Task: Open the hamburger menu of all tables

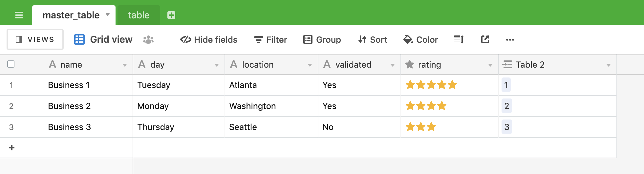Action: pos(19,15)
